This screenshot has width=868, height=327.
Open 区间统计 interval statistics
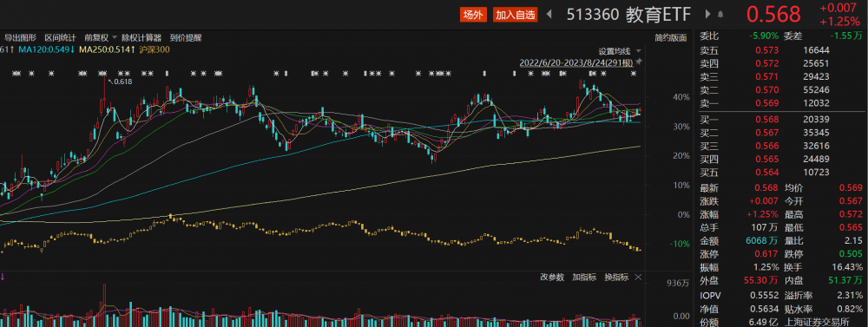(x=61, y=37)
